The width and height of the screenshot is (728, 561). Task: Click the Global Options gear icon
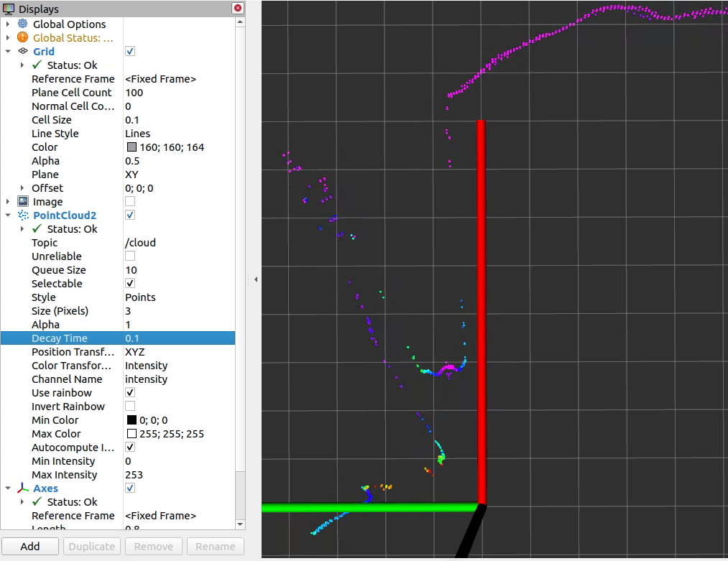[x=22, y=24]
